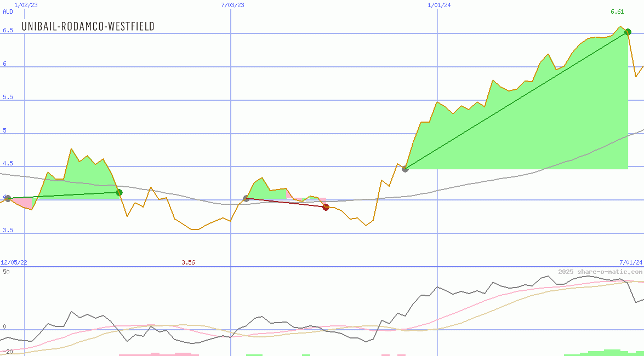This screenshot has width=644, height=356.
Task: Click the gray marker at the chart's left edge
Action: 7,198
